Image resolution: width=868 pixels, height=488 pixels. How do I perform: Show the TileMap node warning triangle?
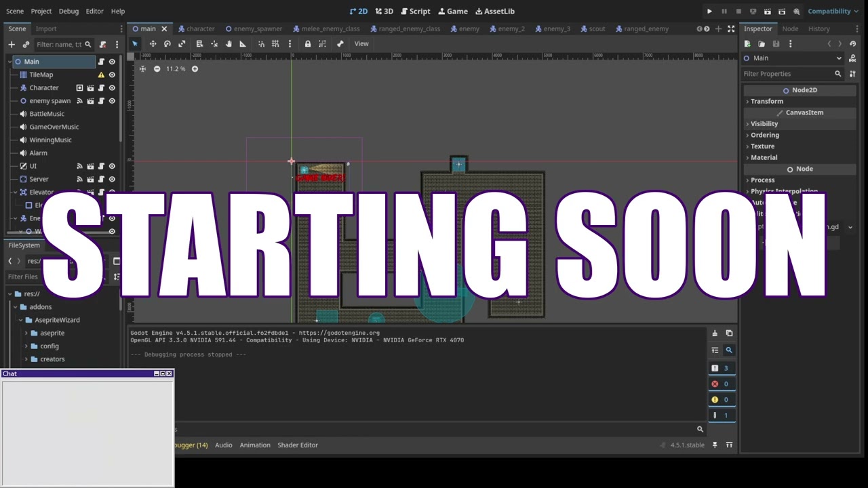point(101,75)
